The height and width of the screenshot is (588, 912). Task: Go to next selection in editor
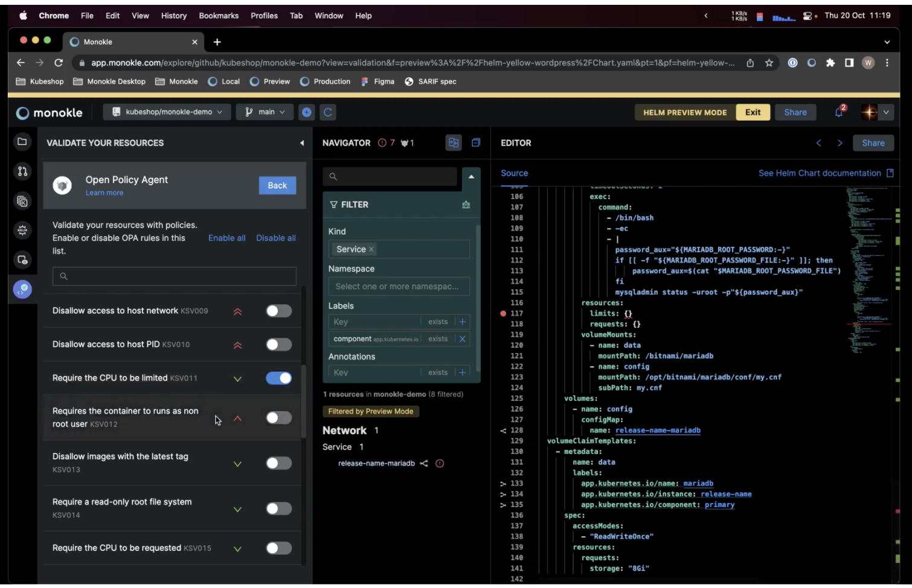click(840, 143)
